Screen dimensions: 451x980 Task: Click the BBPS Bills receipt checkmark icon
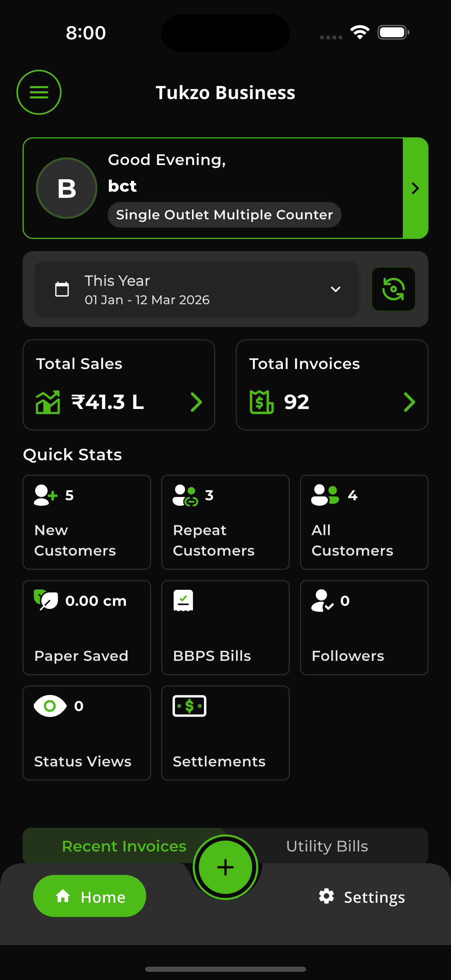pyautogui.click(x=182, y=600)
